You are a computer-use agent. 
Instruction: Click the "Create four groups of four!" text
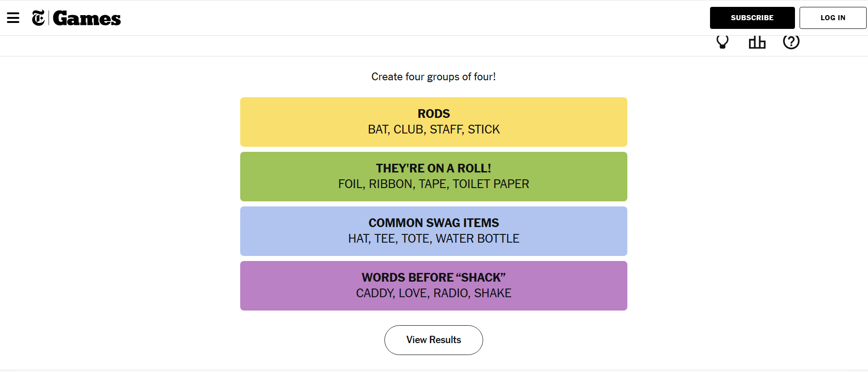click(434, 77)
